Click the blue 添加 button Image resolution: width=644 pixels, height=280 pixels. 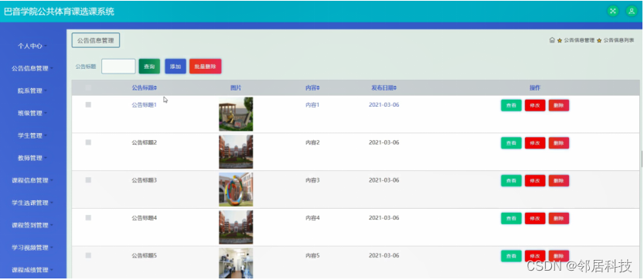pos(175,67)
